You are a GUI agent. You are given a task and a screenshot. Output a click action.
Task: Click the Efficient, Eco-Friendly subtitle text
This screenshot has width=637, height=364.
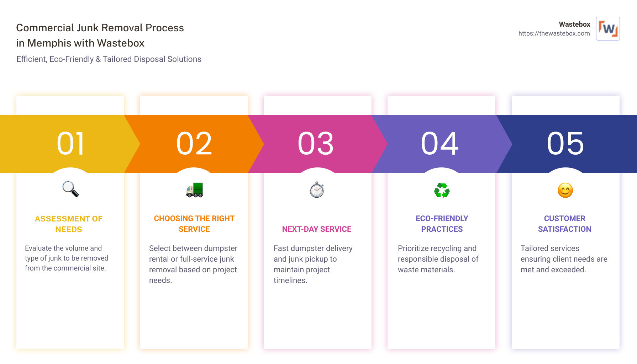[109, 59]
